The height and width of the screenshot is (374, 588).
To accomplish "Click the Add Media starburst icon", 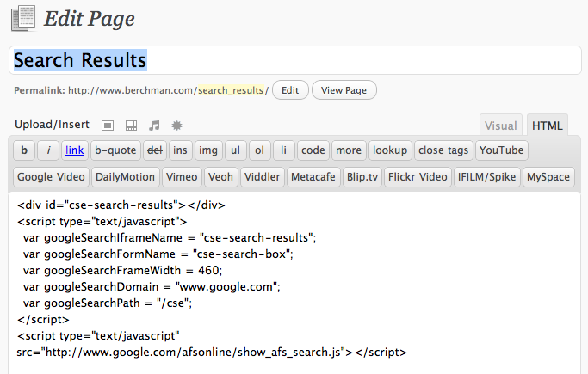I will (176, 126).
